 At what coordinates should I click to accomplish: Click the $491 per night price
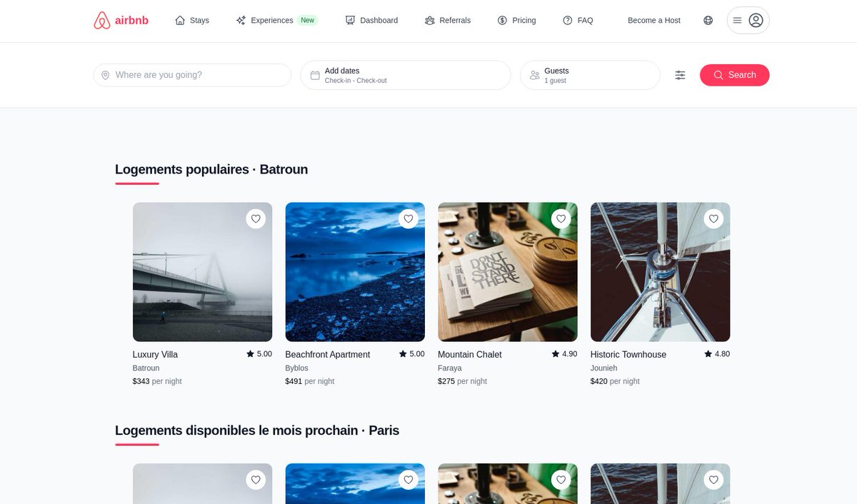click(310, 381)
